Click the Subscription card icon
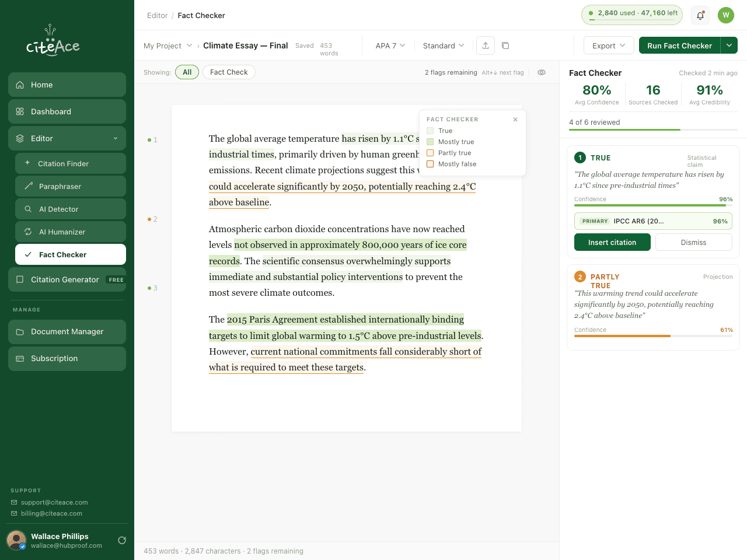The width and height of the screenshot is (747, 560). [20, 358]
